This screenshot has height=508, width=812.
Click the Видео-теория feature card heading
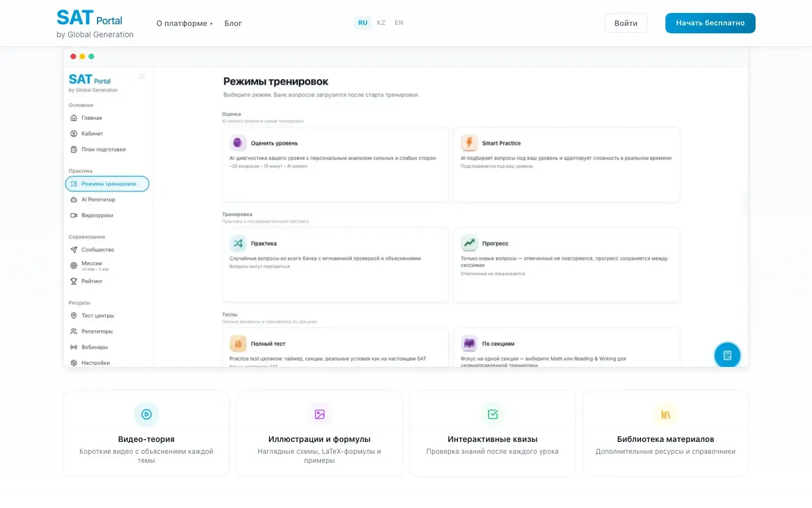coord(146,439)
